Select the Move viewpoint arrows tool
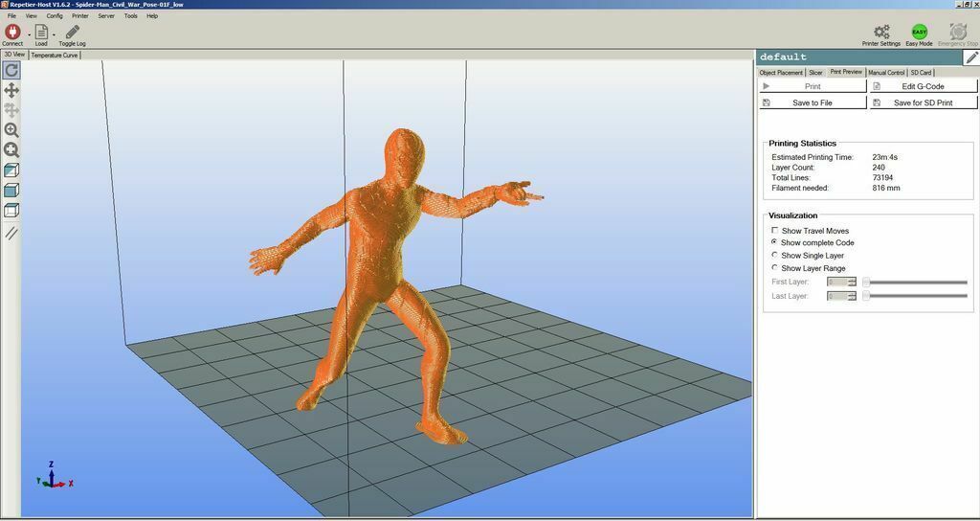 [11, 90]
